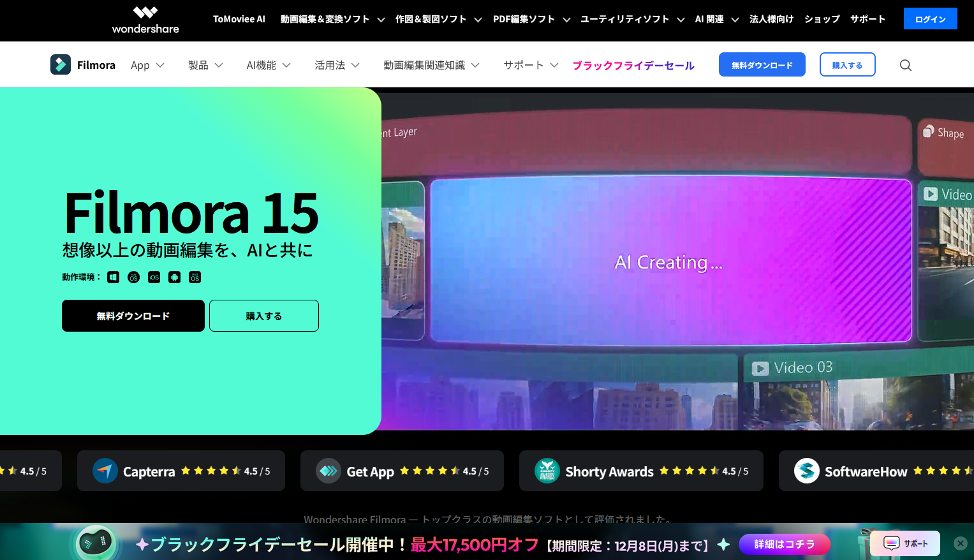
Task: Click 詳細はコチラ in sale banner
Action: pyautogui.click(x=784, y=544)
